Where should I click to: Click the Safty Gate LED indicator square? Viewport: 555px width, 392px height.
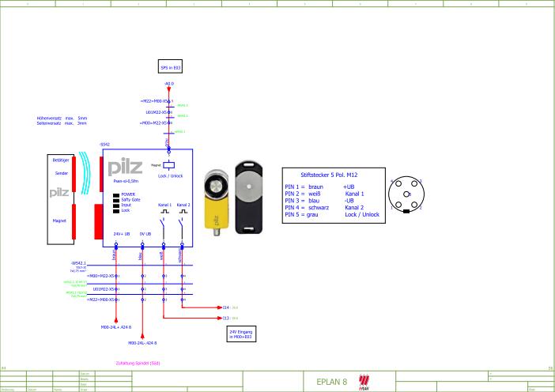117,199
